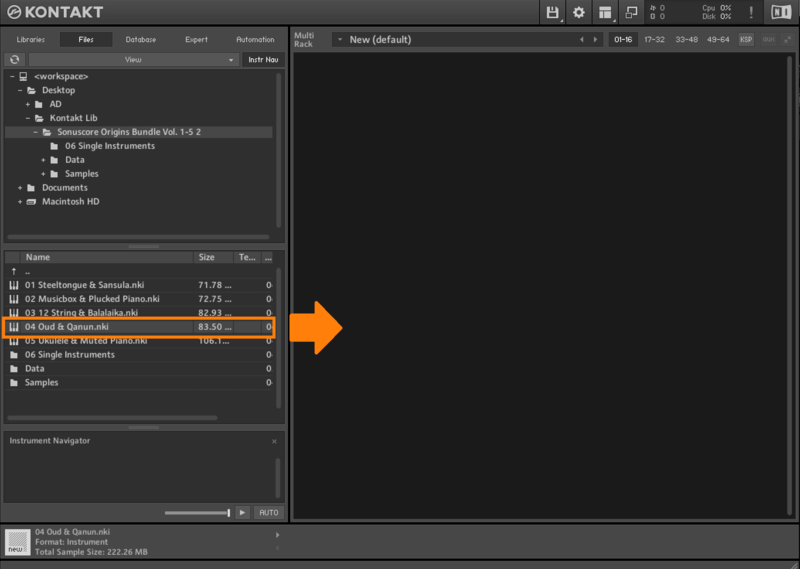Click the instrument icon for 04 Oud & Qanun.nki

(x=14, y=327)
